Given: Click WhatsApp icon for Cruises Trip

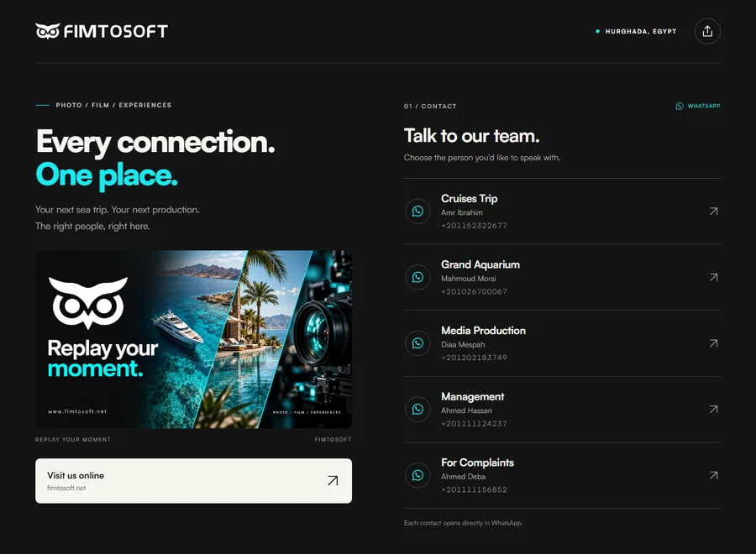Looking at the screenshot, I should click(417, 212).
